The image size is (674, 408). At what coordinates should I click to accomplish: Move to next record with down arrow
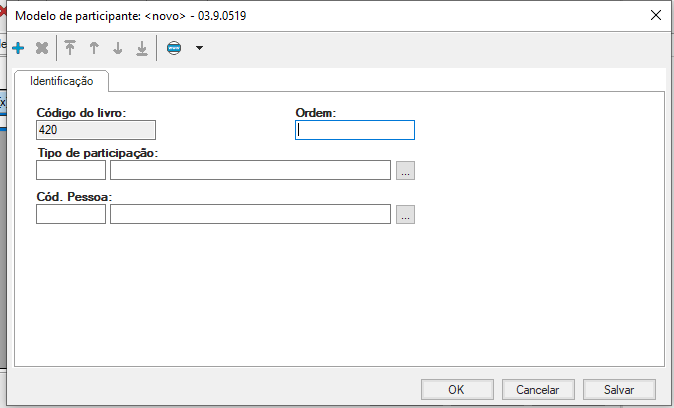118,48
